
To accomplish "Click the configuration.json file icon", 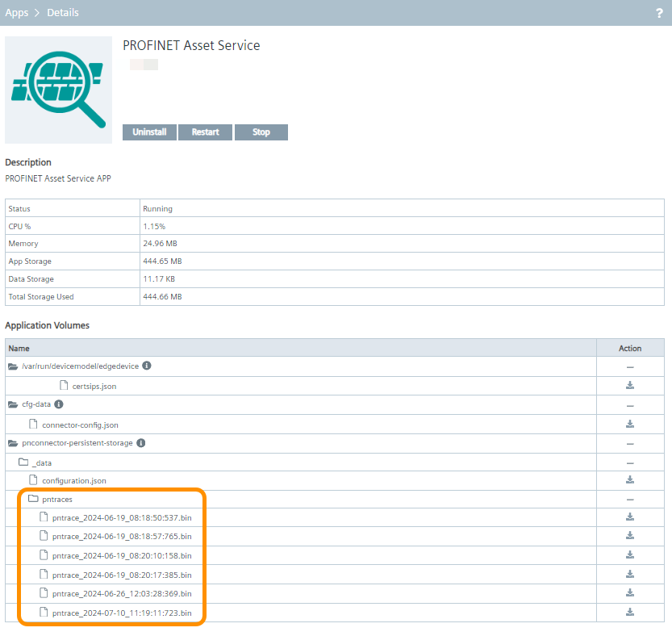I will tap(33, 480).
